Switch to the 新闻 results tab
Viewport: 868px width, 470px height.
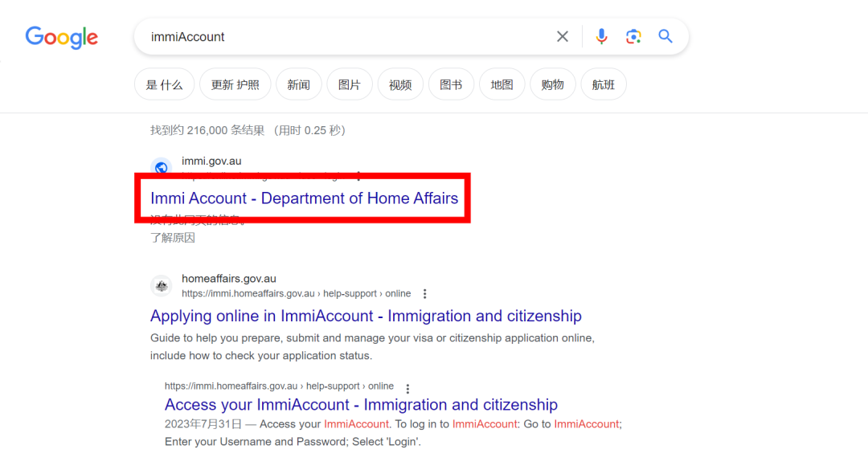(299, 84)
